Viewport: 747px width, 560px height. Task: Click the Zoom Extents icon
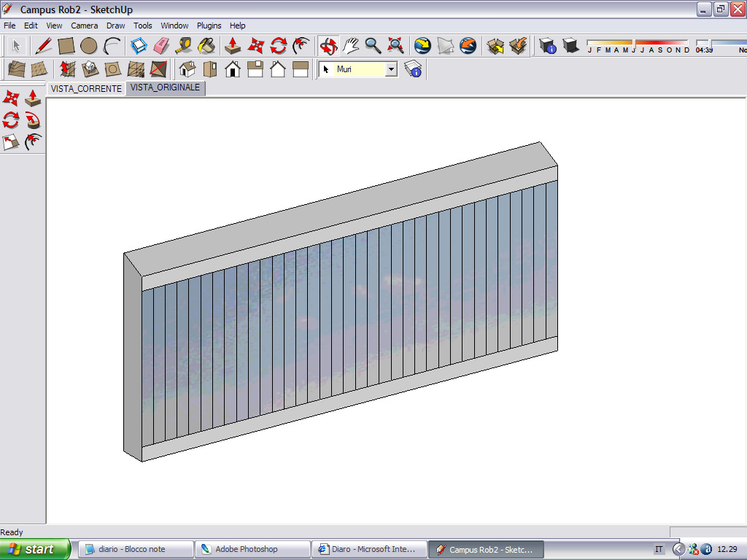(395, 46)
